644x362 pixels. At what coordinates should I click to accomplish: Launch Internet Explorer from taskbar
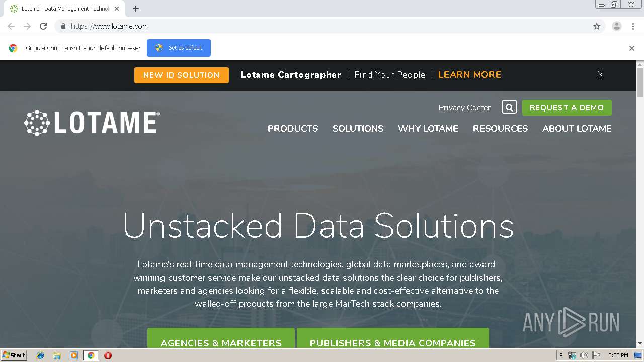point(40,355)
